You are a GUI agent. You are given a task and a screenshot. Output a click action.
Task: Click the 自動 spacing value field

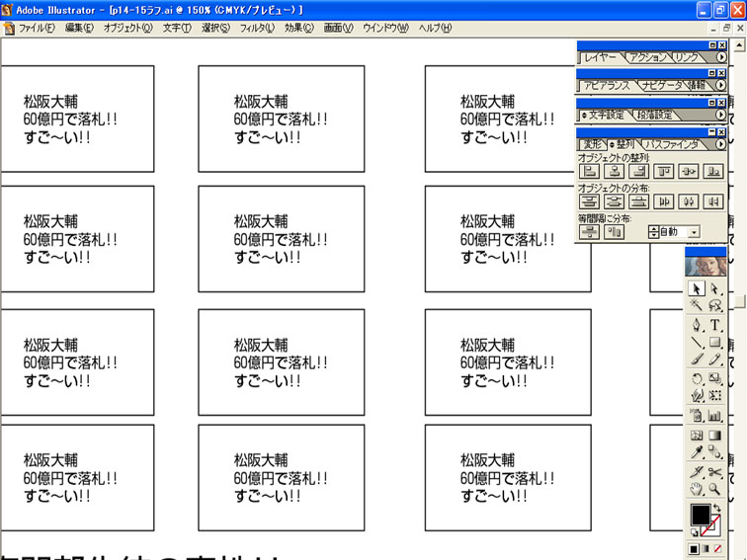pos(674,232)
